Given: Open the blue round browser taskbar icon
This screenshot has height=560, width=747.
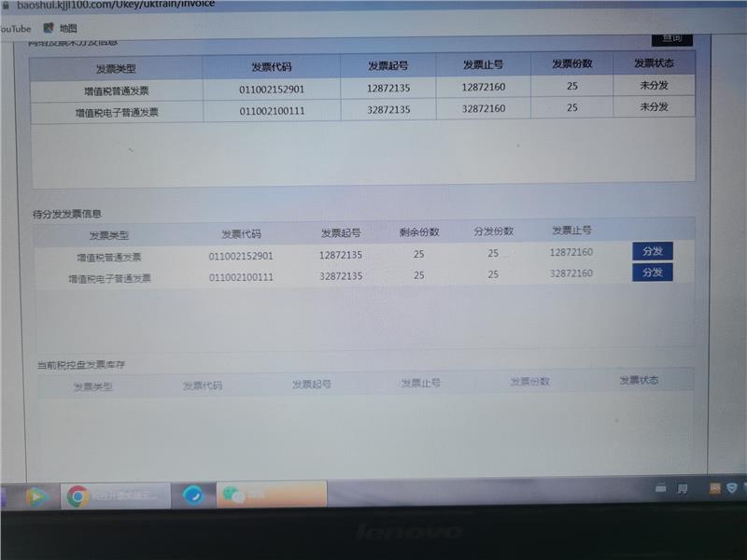Looking at the screenshot, I should tap(193, 495).
